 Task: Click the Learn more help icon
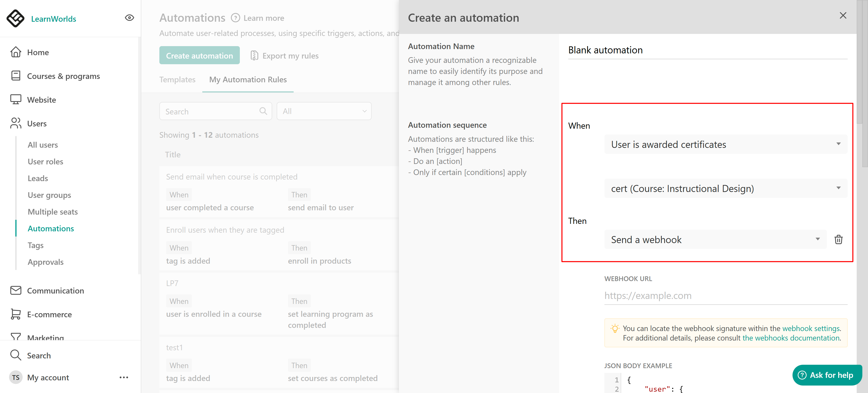coord(235,18)
